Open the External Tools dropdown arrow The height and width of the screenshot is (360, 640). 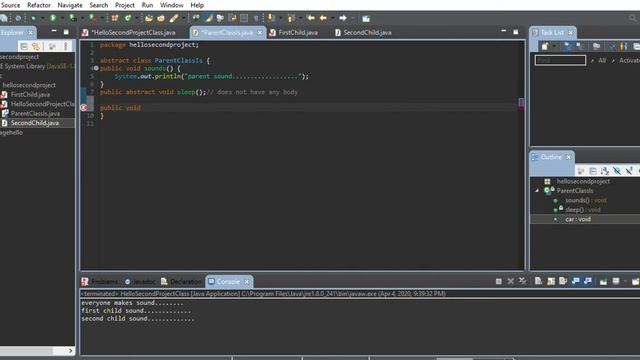102,18
